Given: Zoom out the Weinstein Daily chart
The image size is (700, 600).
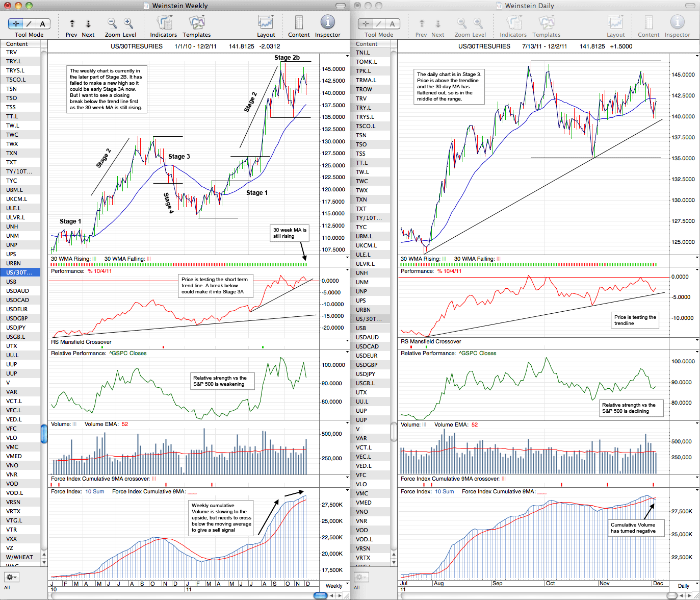Looking at the screenshot, I should [x=461, y=23].
